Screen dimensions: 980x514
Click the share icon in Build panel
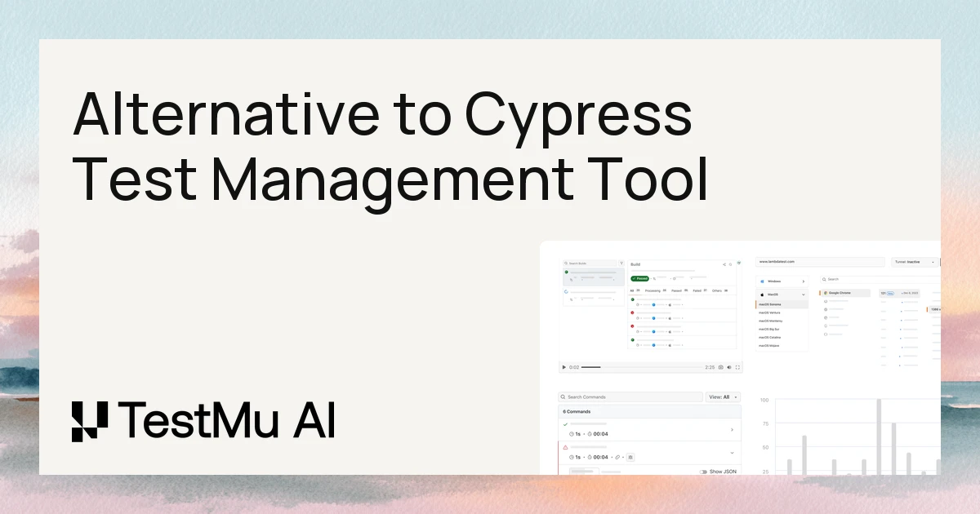724,264
